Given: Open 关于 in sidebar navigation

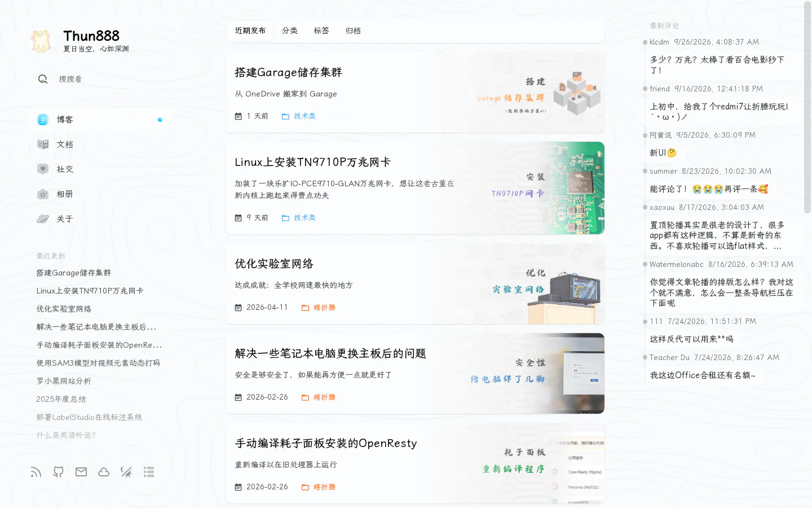Looking at the screenshot, I should click(99, 219).
